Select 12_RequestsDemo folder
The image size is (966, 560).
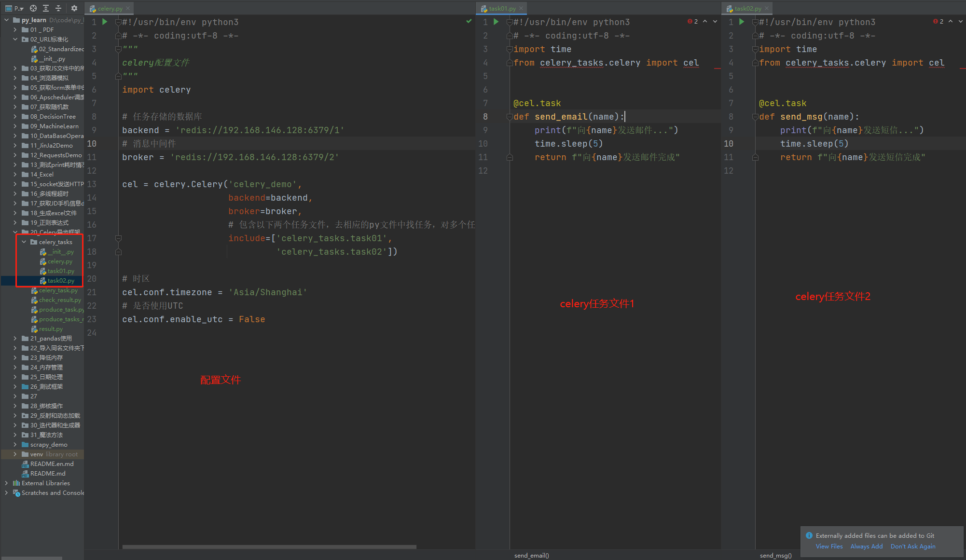click(x=56, y=155)
